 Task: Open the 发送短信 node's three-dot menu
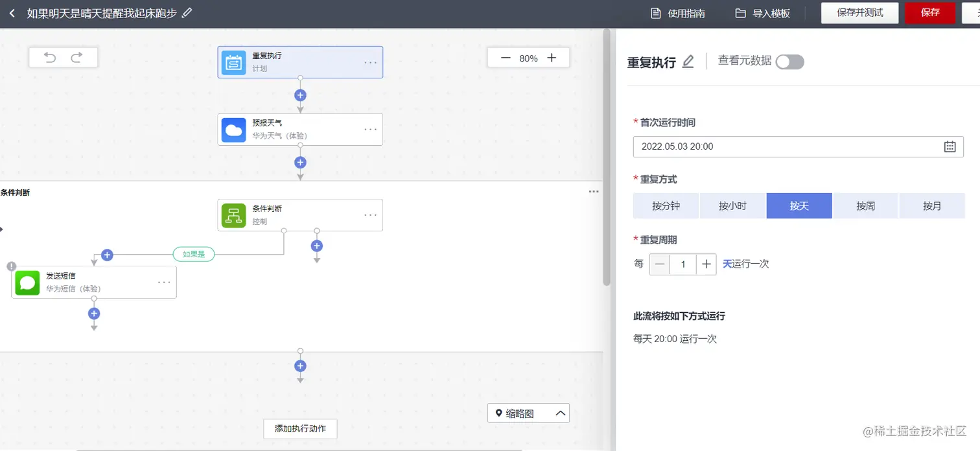[164, 283]
